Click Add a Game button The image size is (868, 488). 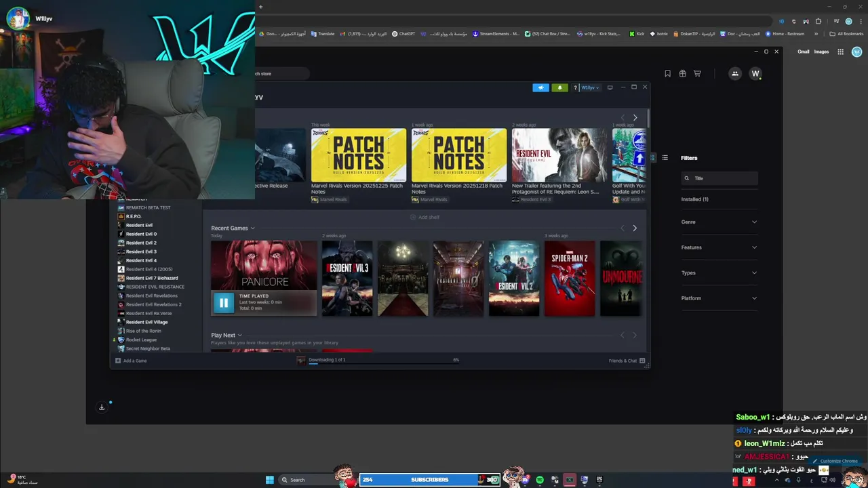pyautogui.click(x=131, y=361)
